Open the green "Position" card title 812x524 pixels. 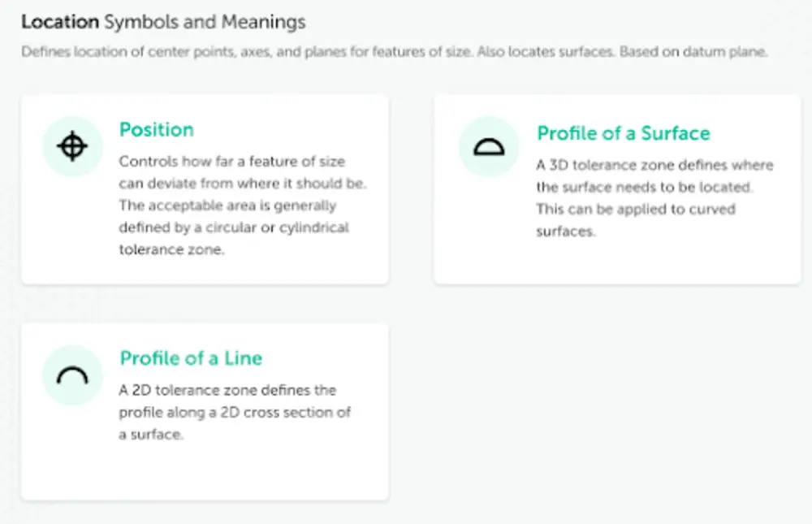[x=156, y=130]
